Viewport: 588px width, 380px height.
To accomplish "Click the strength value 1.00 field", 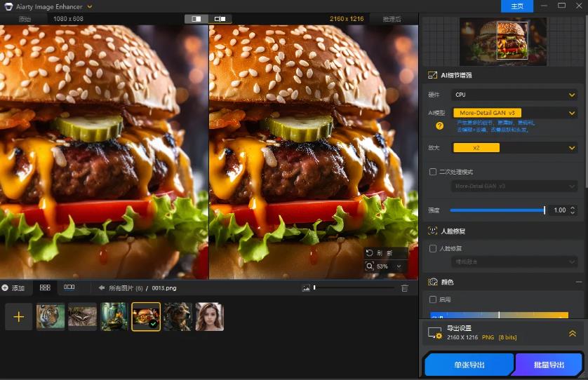I will tap(559, 210).
